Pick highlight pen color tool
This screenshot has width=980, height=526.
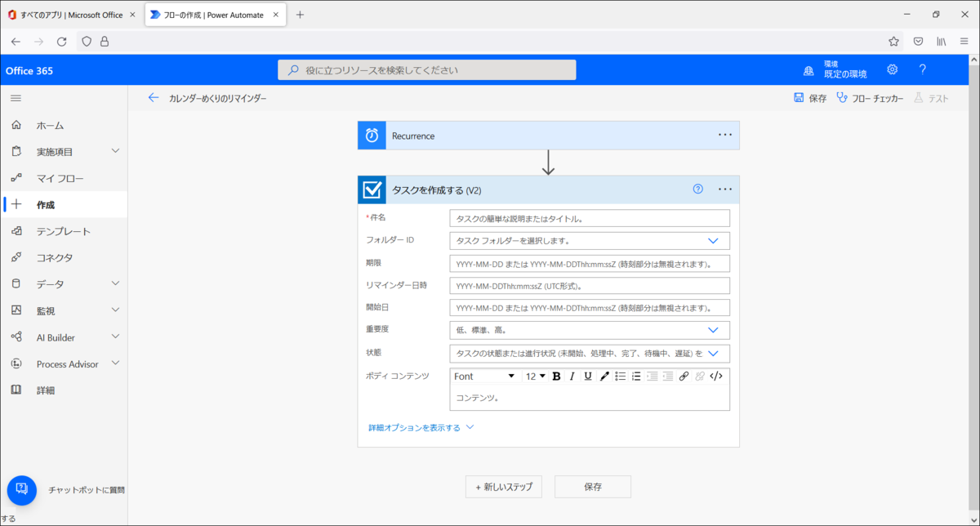pyautogui.click(x=604, y=377)
